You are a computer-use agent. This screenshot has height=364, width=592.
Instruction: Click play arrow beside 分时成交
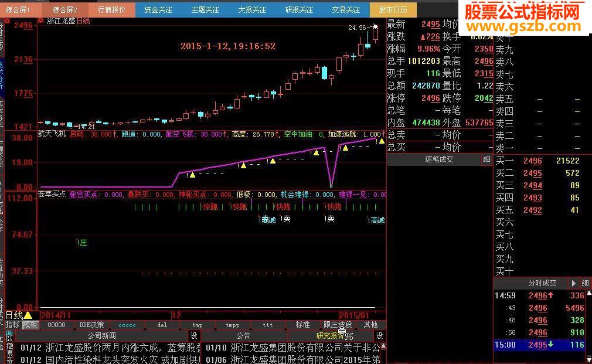[573, 283]
